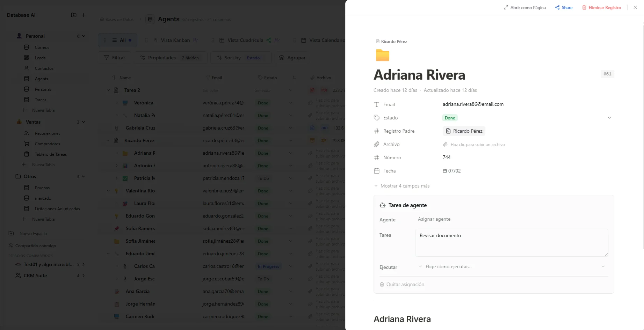Click Agents table icon in header
This screenshot has width=644, height=330.
(x=150, y=19)
